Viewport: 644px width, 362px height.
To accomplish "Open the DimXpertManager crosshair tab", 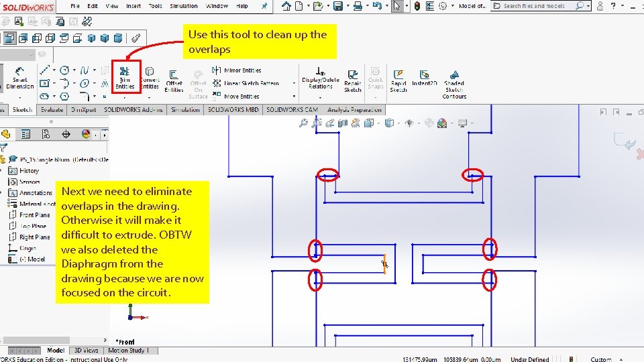I will (x=66, y=134).
